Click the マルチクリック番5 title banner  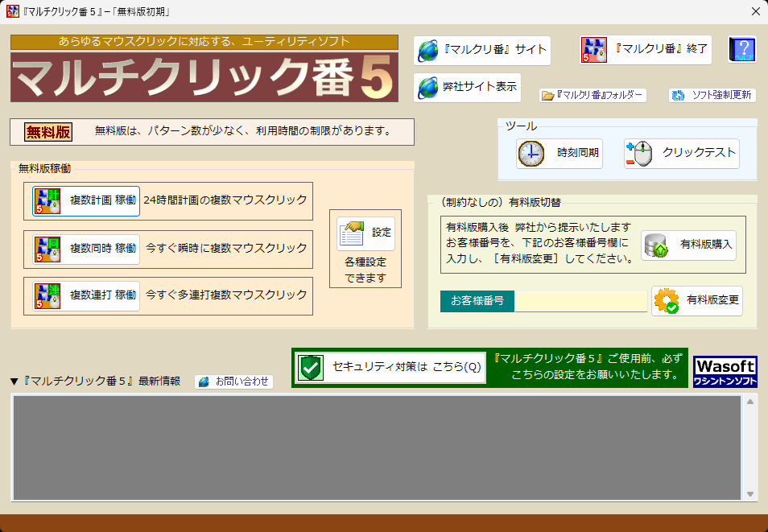tap(204, 77)
